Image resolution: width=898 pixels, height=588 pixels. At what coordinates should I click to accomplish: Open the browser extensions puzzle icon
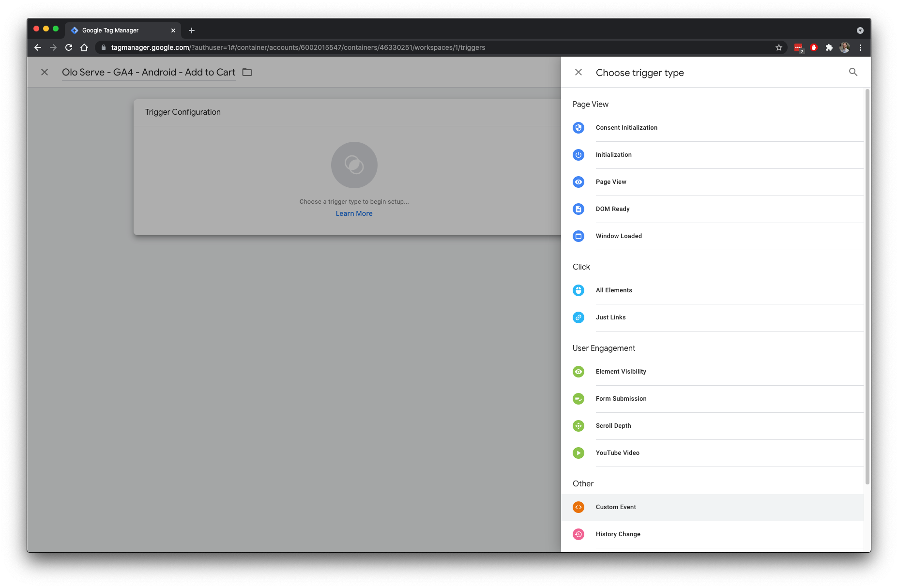tap(829, 47)
